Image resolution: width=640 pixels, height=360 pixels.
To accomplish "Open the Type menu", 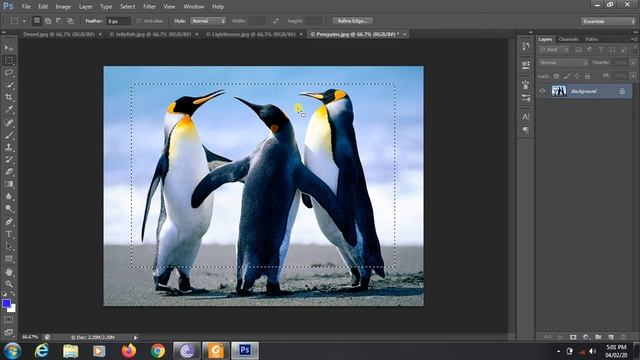I will pos(106,7).
